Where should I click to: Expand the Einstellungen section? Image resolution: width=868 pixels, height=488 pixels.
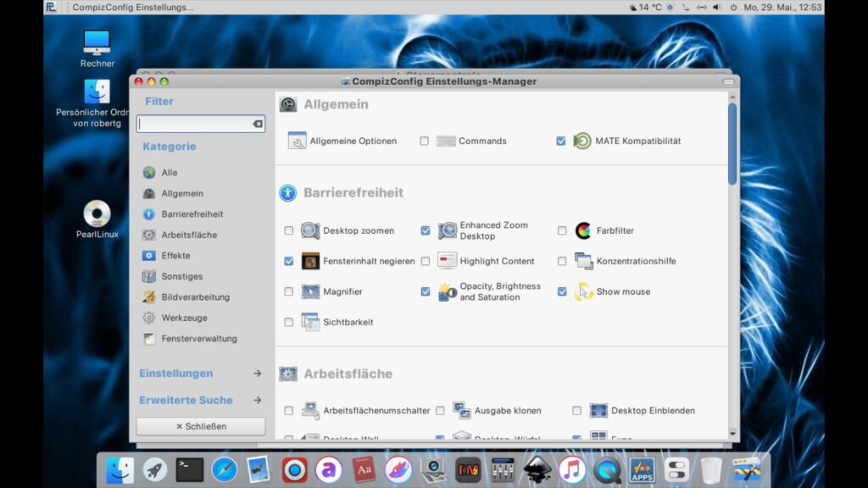(x=200, y=374)
